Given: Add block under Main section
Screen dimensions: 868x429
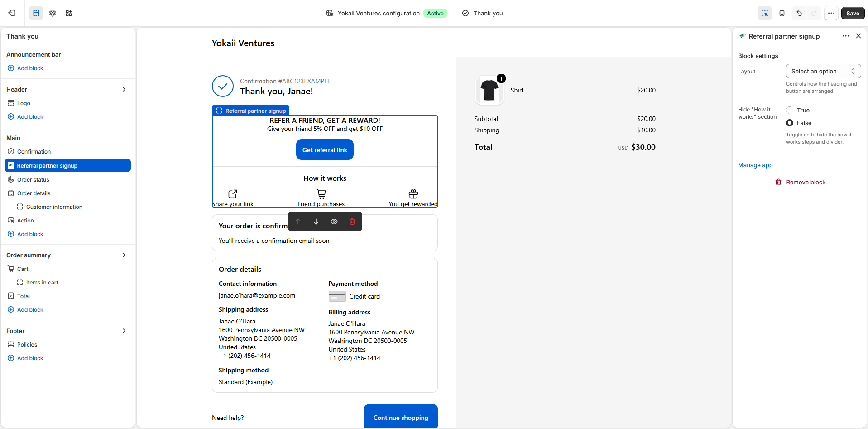Looking at the screenshot, I should [26, 234].
